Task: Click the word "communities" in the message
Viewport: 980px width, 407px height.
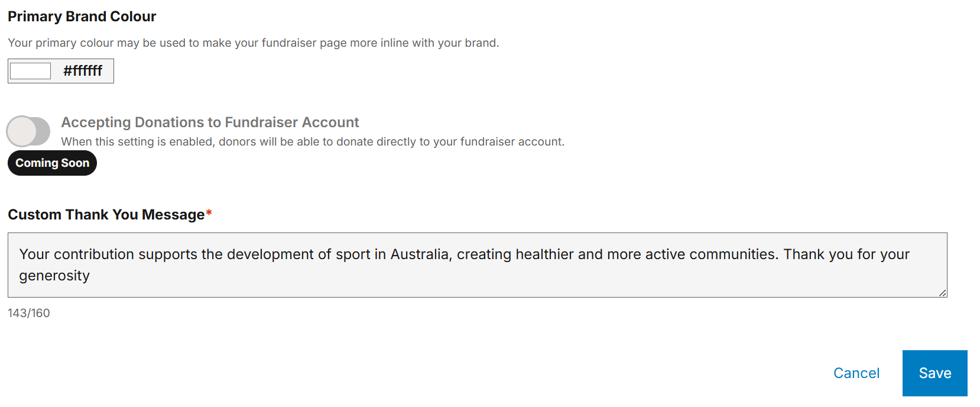Action: point(734,254)
